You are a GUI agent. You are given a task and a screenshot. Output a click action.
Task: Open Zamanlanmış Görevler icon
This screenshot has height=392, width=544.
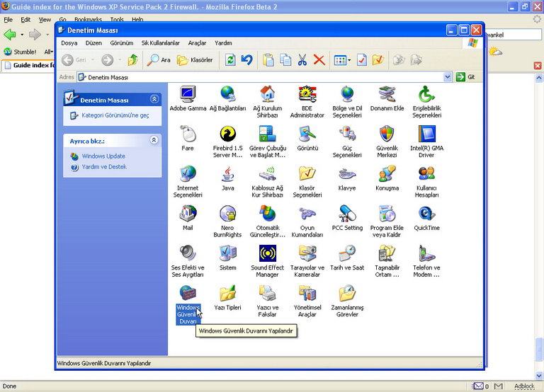click(x=347, y=294)
